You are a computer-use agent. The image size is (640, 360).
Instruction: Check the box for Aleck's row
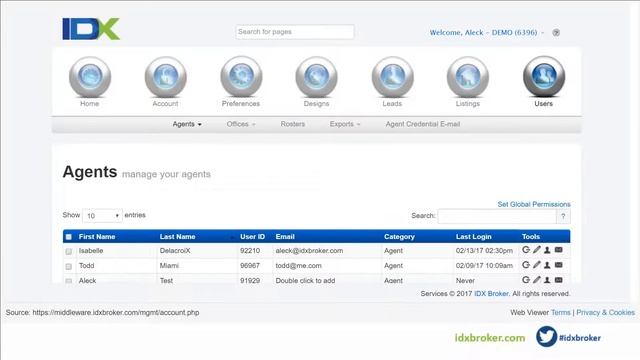[69, 281]
